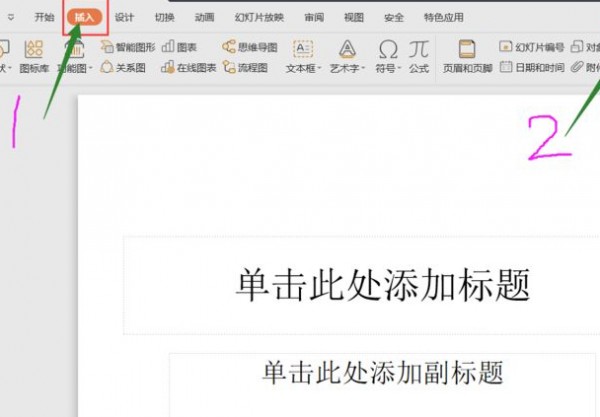This screenshot has width=600, height=417.
Task: Expand the 文本框 dropdown arrow
Action: pos(319,69)
